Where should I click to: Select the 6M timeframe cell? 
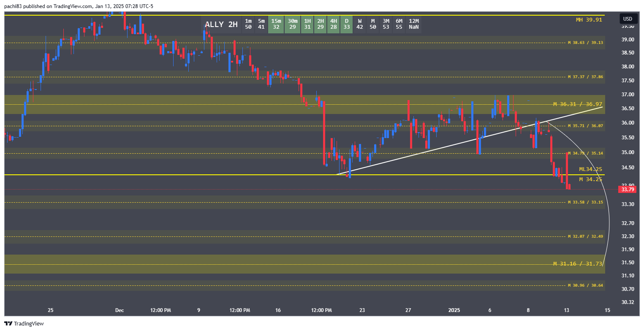tap(399, 24)
